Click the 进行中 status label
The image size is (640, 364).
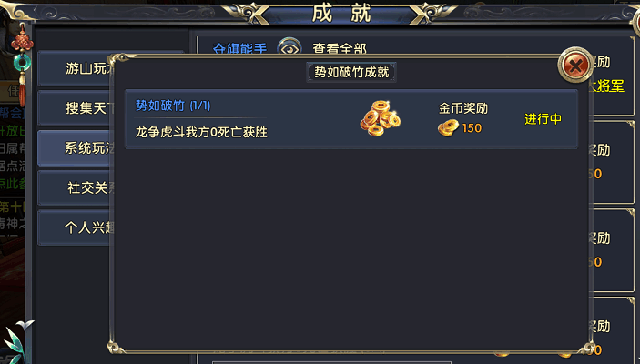(x=543, y=119)
